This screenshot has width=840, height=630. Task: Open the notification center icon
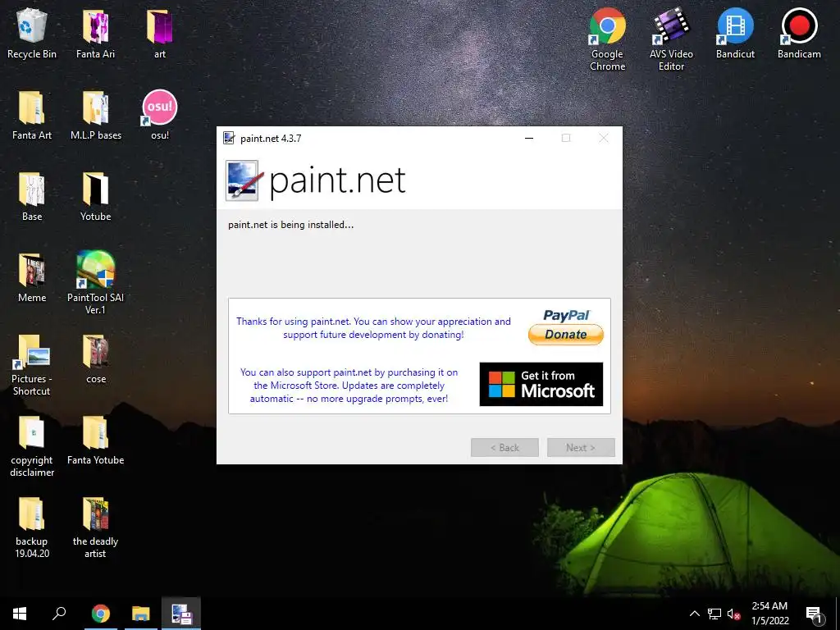click(815, 614)
